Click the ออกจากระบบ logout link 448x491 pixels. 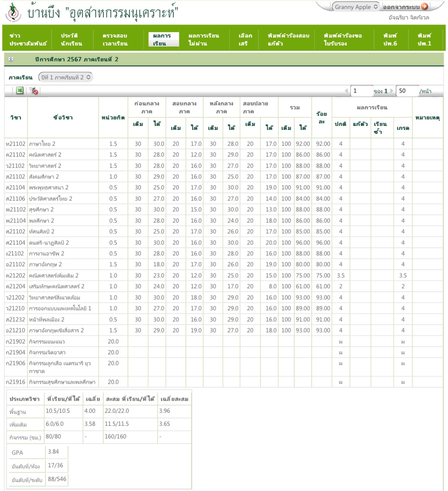pyautogui.click(x=401, y=7)
